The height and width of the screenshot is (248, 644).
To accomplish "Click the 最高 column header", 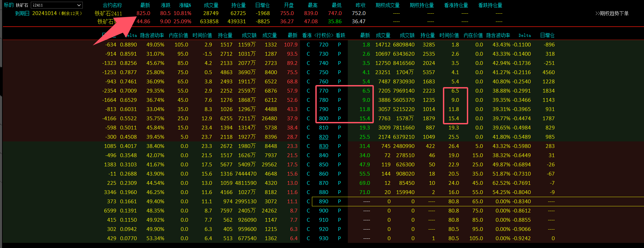I will point(313,5).
